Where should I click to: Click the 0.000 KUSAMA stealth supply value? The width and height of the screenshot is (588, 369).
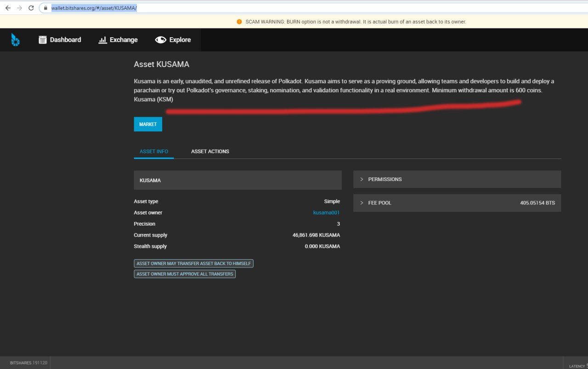click(322, 246)
